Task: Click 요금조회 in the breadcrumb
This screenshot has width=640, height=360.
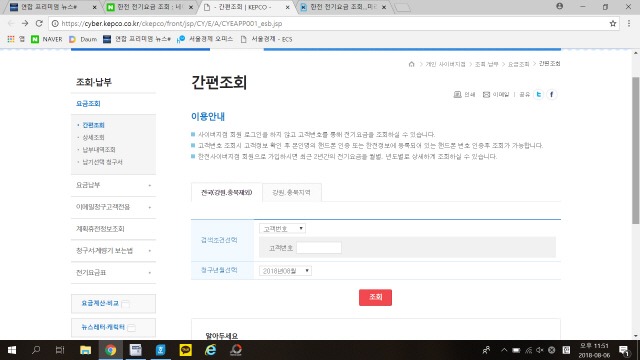Action: pos(518,64)
